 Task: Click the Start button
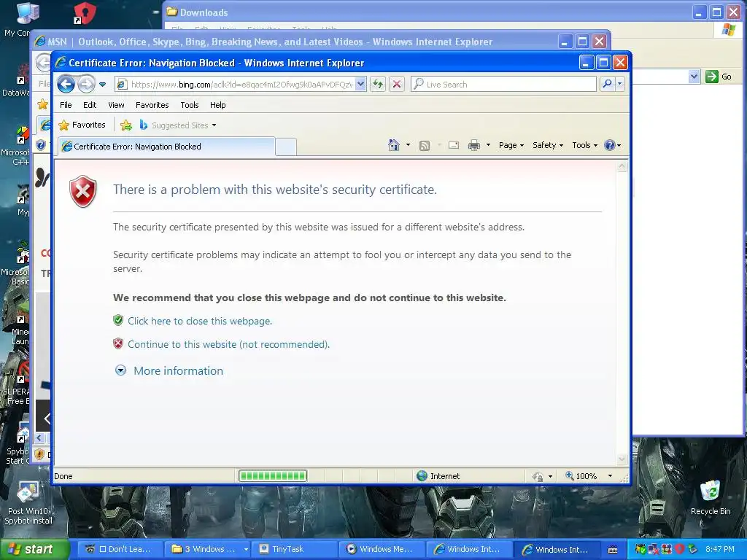(x=34, y=549)
